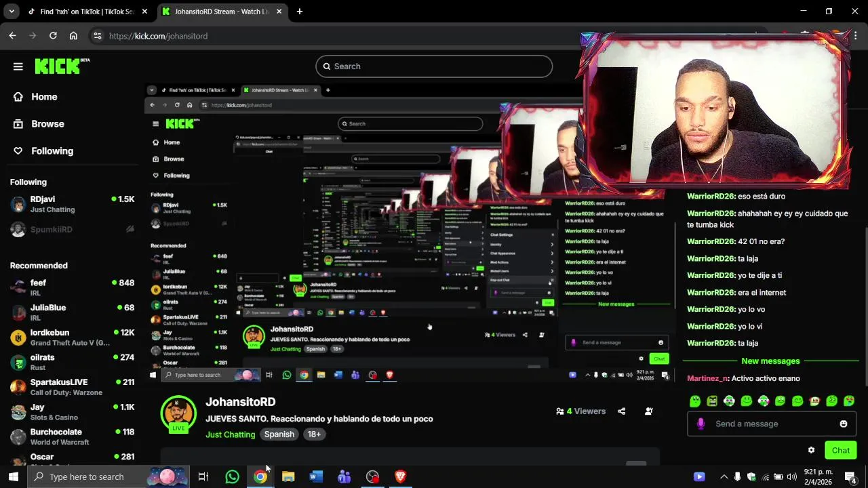Open the Just Chatting category link
Viewport: 868px width, 488px height.
point(231,434)
